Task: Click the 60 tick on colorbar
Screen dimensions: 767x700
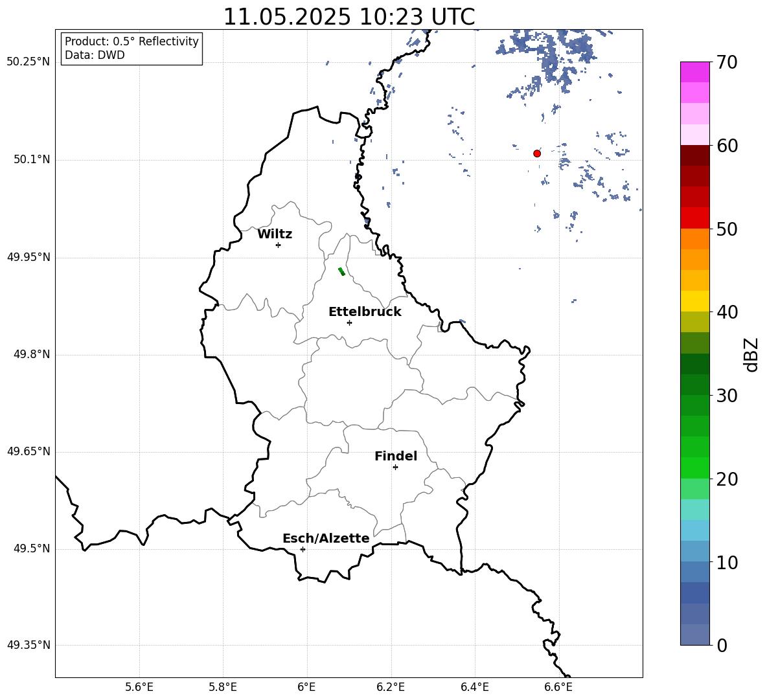Action: (727, 146)
